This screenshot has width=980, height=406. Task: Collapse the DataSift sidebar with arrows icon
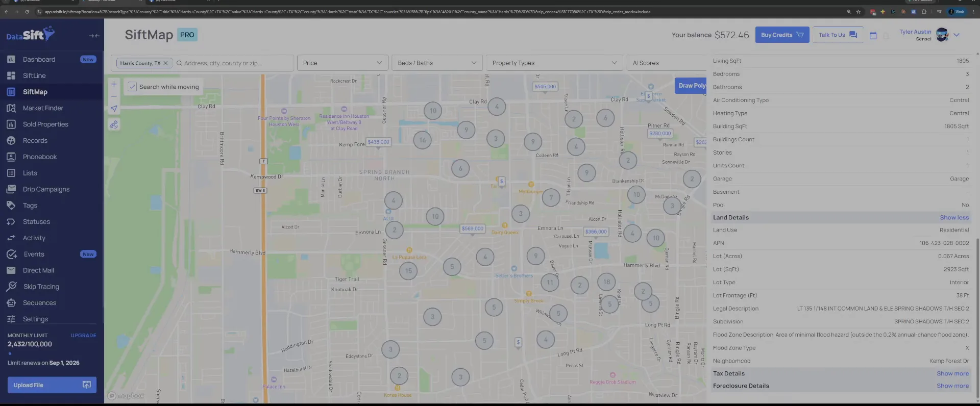[x=94, y=36]
